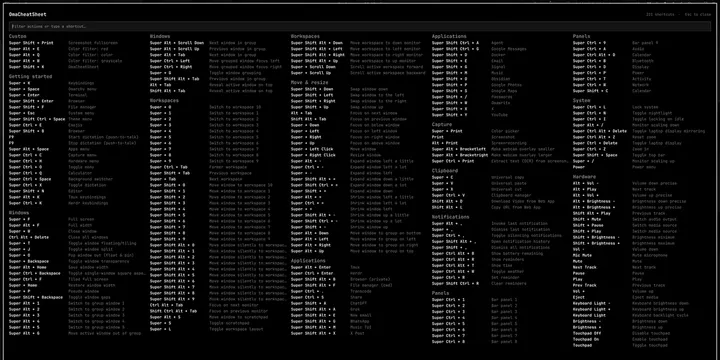Select the 'Lock system' row
The width and height of the screenshot is (720, 360).
pyautogui.click(x=641, y=107)
